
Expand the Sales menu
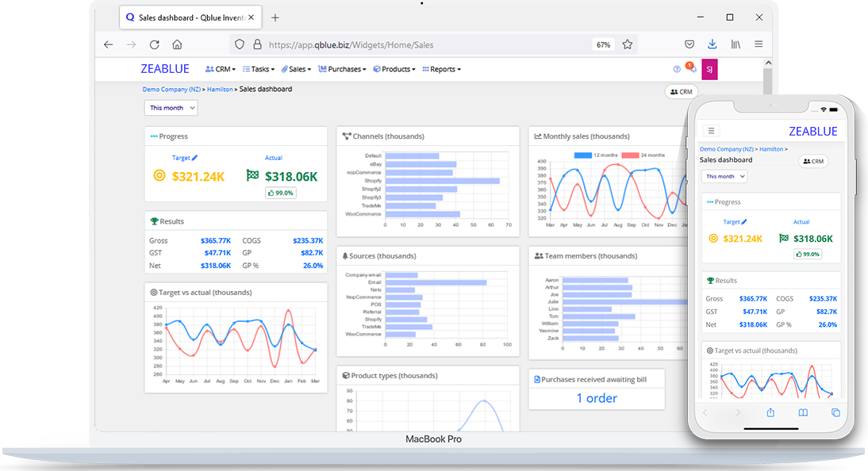tap(296, 69)
